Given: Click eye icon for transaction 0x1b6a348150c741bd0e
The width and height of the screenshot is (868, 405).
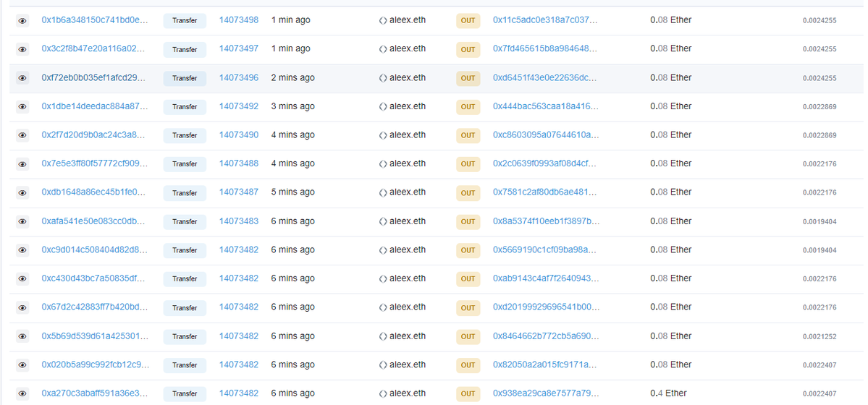Looking at the screenshot, I should coord(22,21).
